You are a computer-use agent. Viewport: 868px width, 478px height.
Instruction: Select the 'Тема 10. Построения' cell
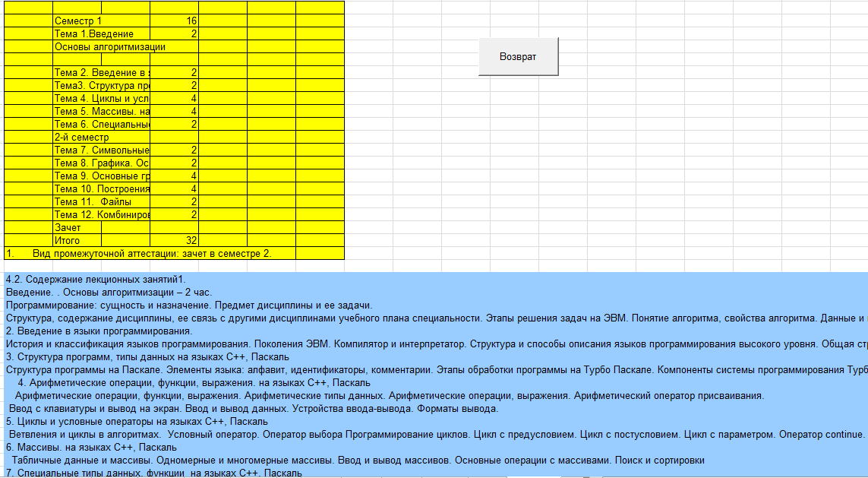coord(101,189)
